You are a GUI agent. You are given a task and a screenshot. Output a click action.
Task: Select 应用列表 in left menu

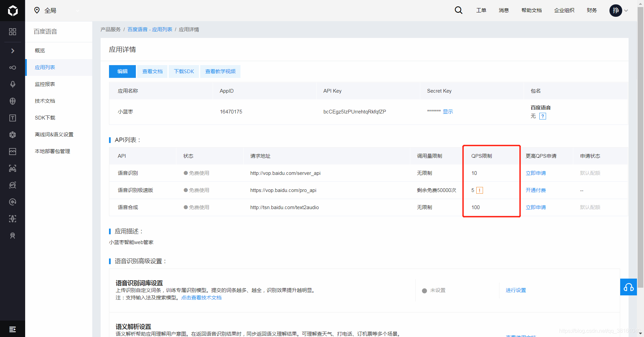point(59,67)
